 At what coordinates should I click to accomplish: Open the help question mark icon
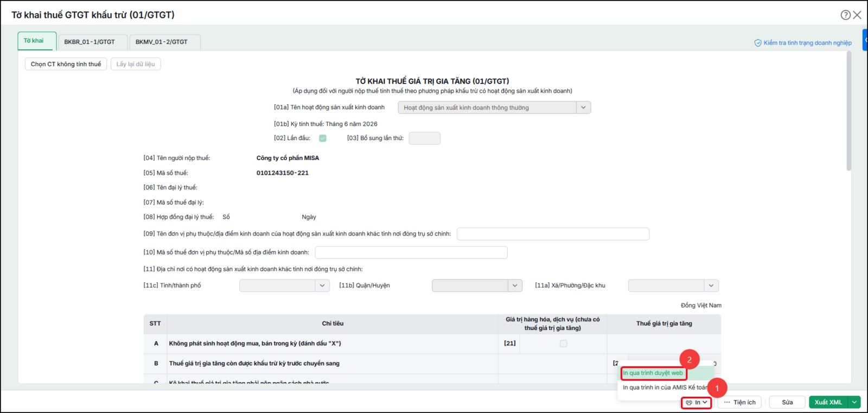[x=845, y=15]
